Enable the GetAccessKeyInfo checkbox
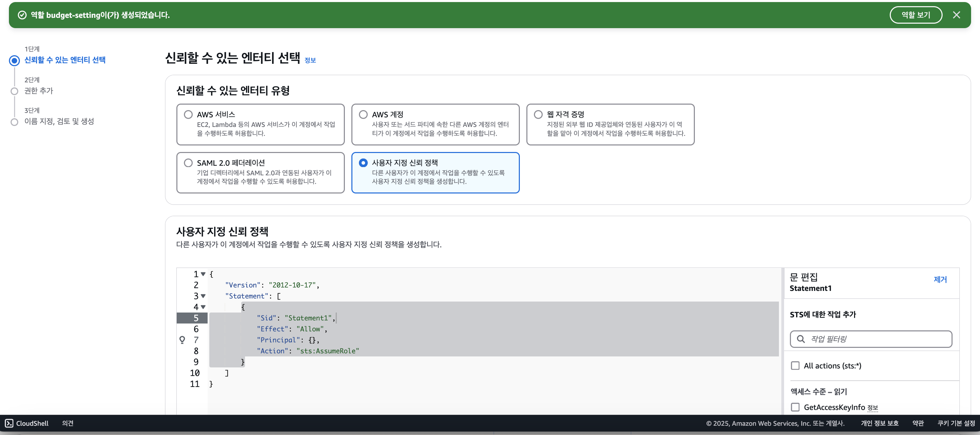The width and height of the screenshot is (980, 435). click(795, 407)
